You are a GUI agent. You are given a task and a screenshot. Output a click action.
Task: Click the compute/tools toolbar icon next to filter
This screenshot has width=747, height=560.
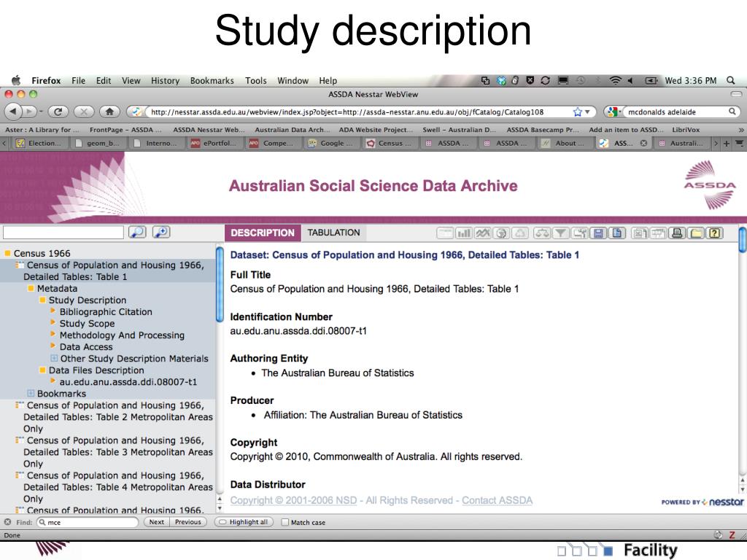pyautogui.click(x=580, y=233)
